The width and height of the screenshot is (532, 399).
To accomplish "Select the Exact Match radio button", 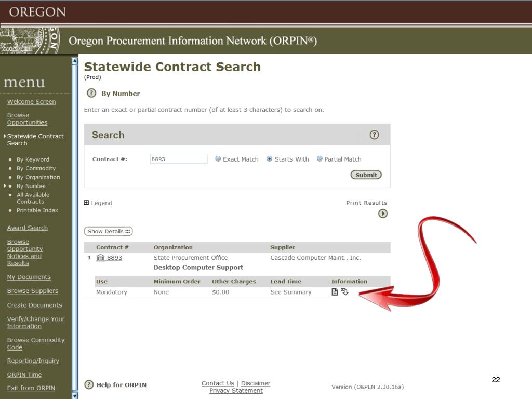I will [x=218, y=159].
